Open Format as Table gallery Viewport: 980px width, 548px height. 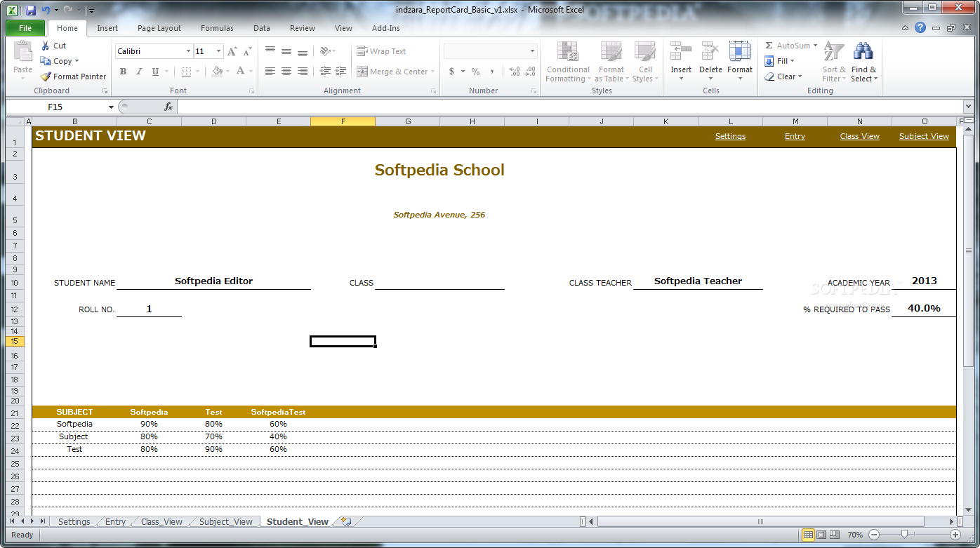pos(611,62)
